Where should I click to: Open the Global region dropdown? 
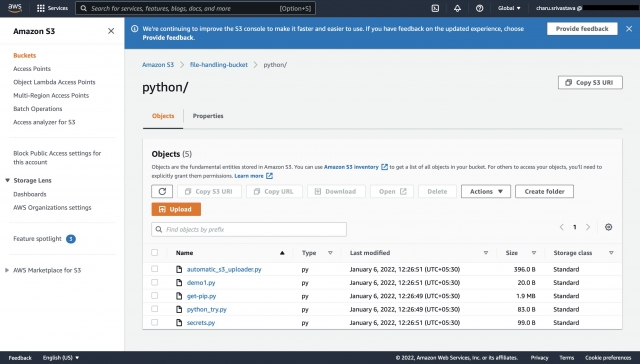[509, 8]
